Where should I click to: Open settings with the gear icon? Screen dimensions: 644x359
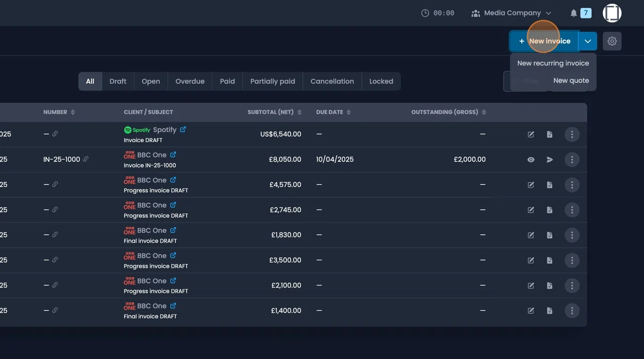612,41
